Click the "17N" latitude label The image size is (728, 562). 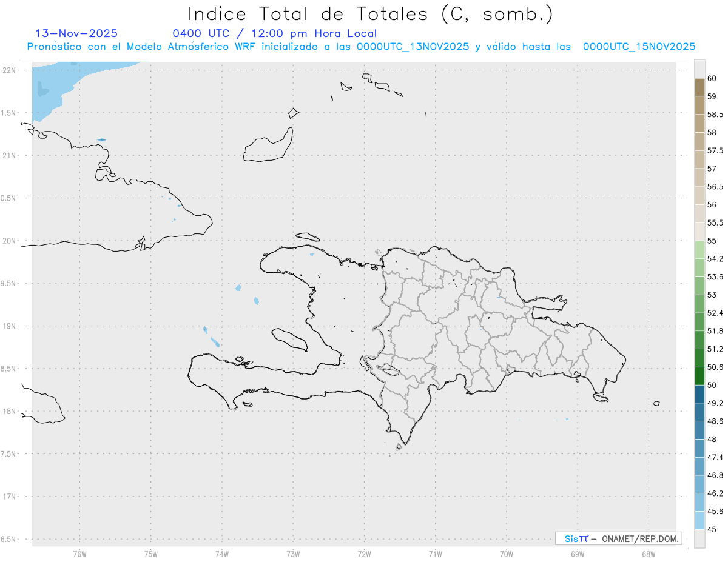coord(10,497)
